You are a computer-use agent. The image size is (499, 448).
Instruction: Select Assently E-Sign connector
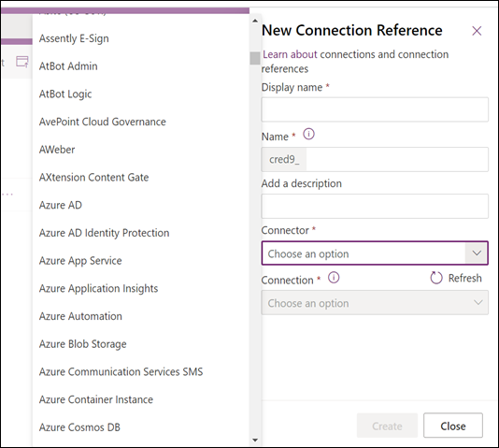[141, 38]
